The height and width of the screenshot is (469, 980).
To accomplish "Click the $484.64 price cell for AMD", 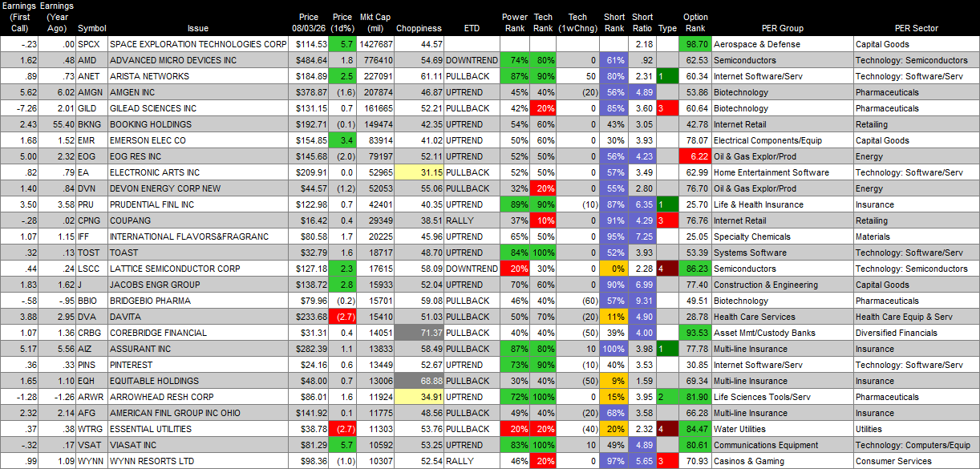I will (308, 60).
